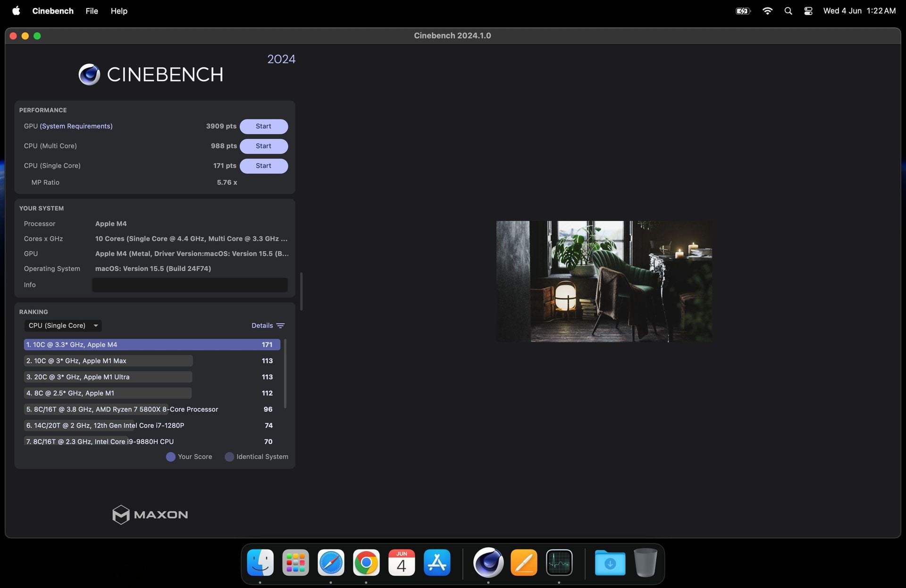Select the Apple M1 Max ranking row
Screen dimensions: 906x588
152,361
